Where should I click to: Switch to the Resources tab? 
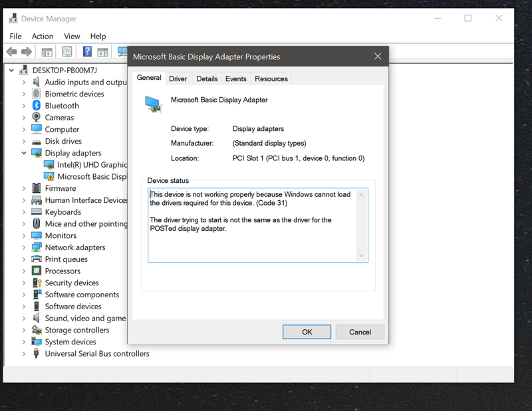(271, 78)
